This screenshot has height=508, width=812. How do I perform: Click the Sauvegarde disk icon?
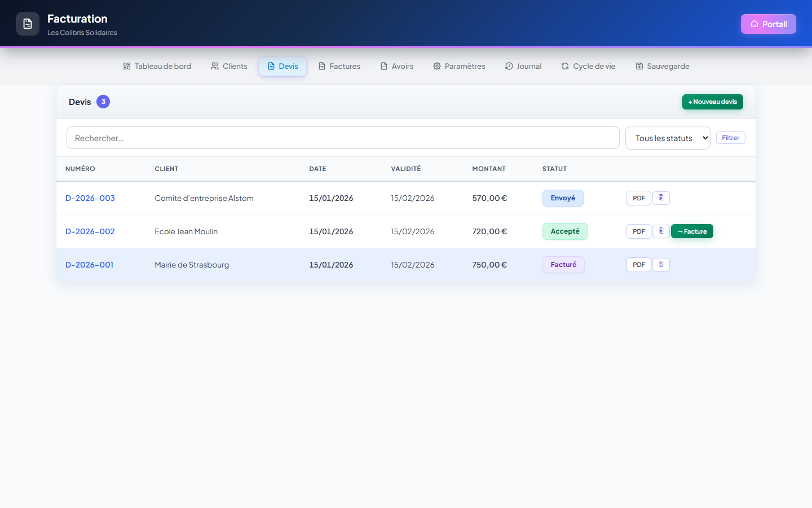639,66
